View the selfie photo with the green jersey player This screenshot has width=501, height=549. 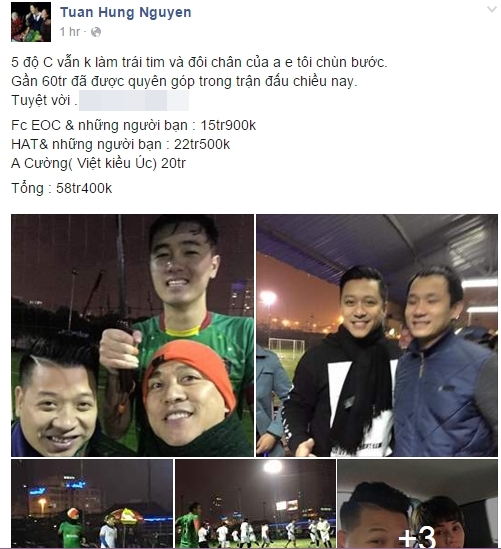pos(132,335)
